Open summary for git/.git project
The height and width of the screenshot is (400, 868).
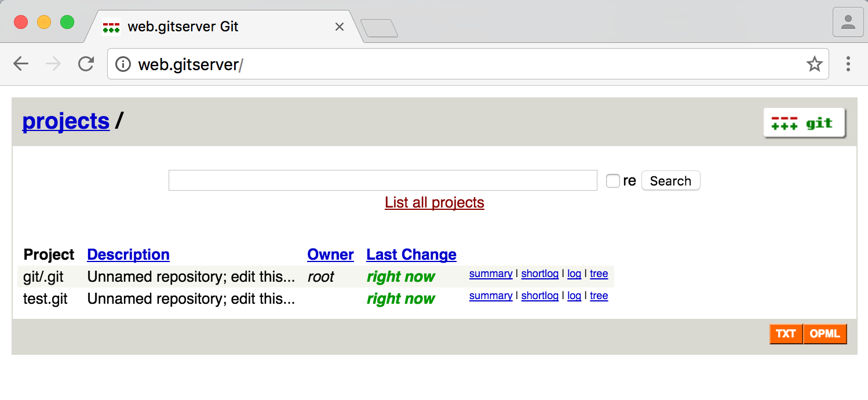pos(490,274)
